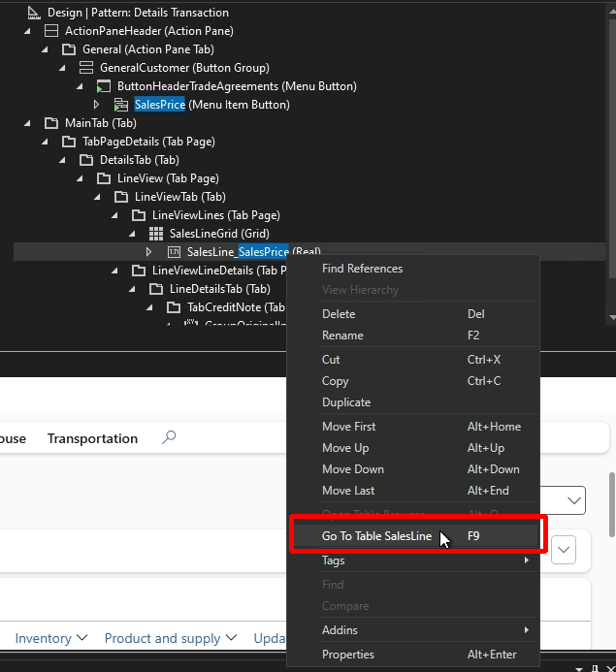Open the Inventory dropdown menu
616x672 pixels.
(x=50, y=638)
